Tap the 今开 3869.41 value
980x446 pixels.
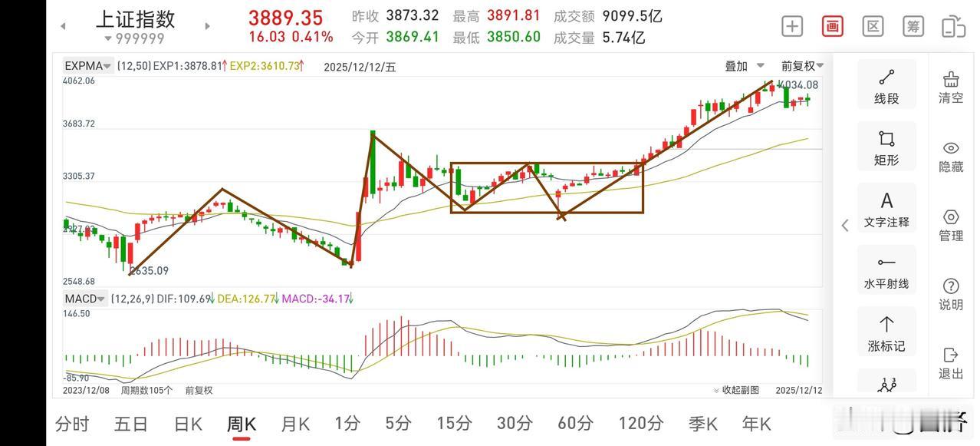point(413,37)
